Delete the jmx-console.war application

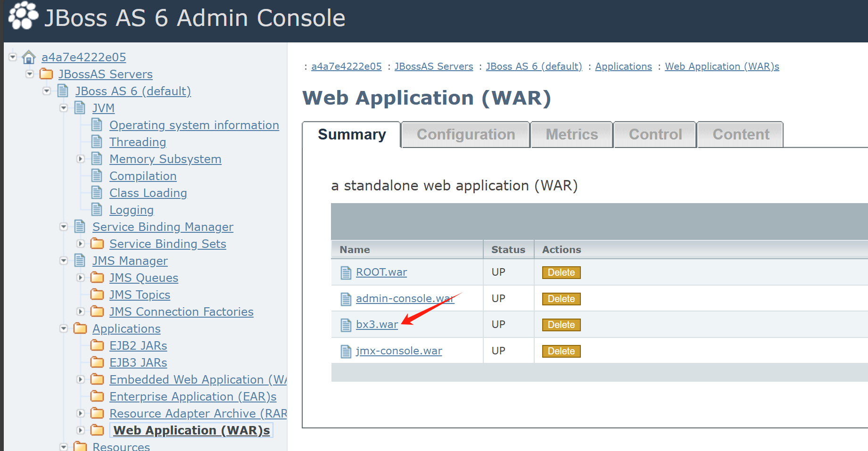[x=561, y=351]
